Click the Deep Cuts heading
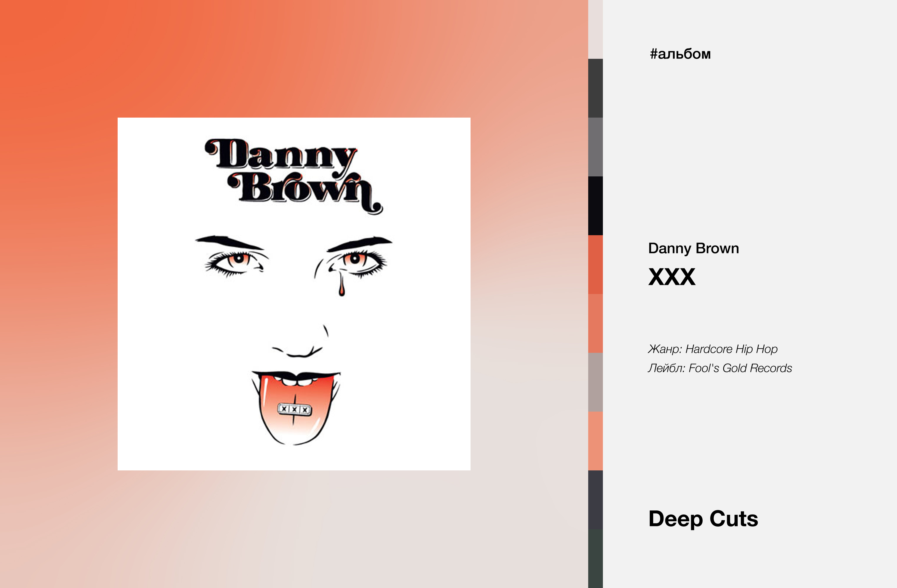This screenshot has width=897, height=588. (x=703, y=519)
